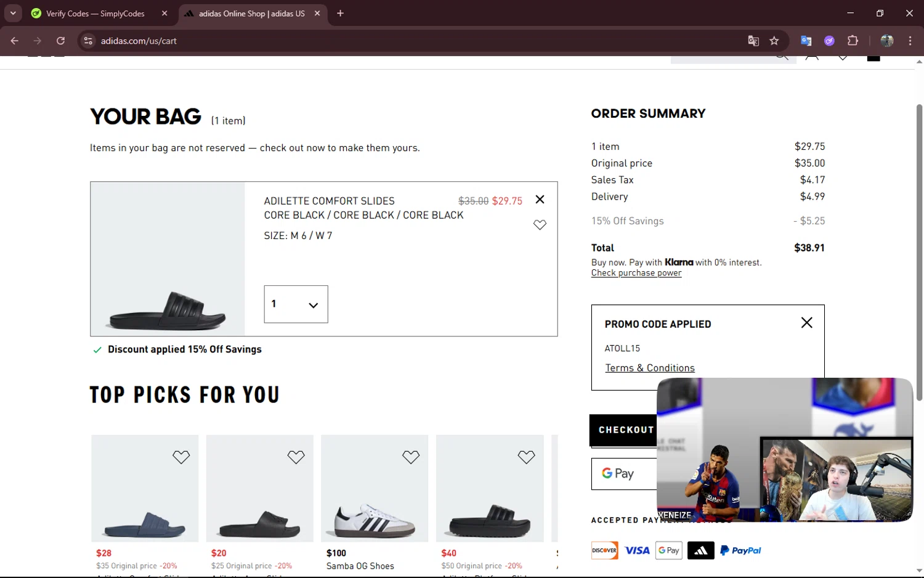Screen dimensions: 924x578
Task: Select the 15% Off Savings line
Action: (708, 221)
